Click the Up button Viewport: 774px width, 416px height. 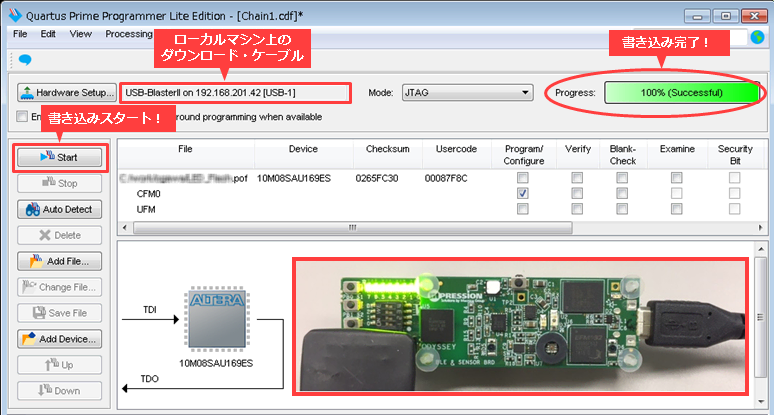[60, 365]
